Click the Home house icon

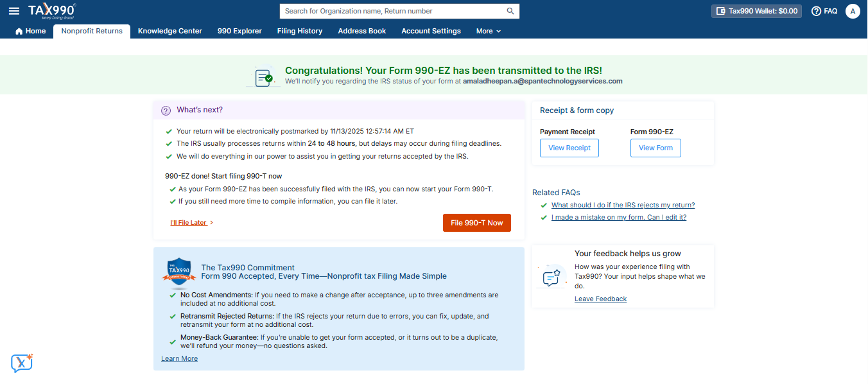pos(19,31)
